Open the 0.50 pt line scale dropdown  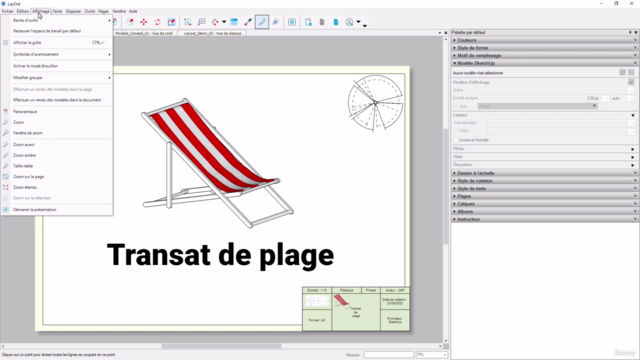[x=606, y=98]
